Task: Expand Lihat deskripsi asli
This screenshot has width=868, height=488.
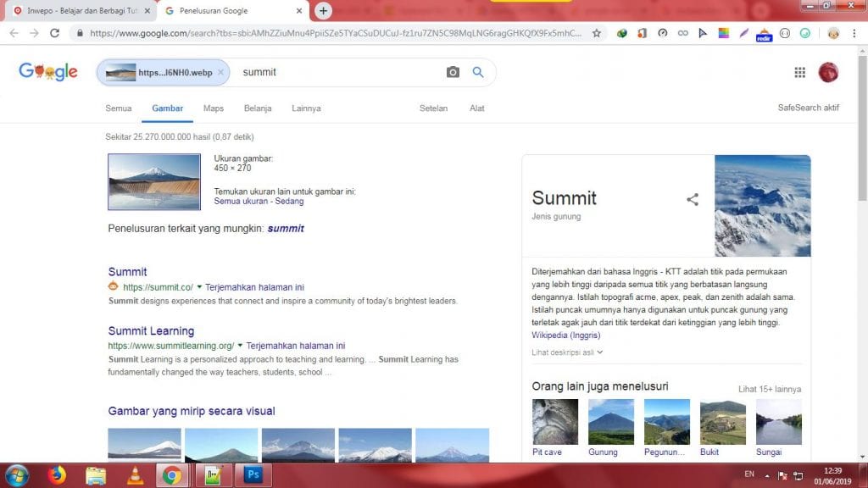Action: pyautogui.click(x=567, y=352)
